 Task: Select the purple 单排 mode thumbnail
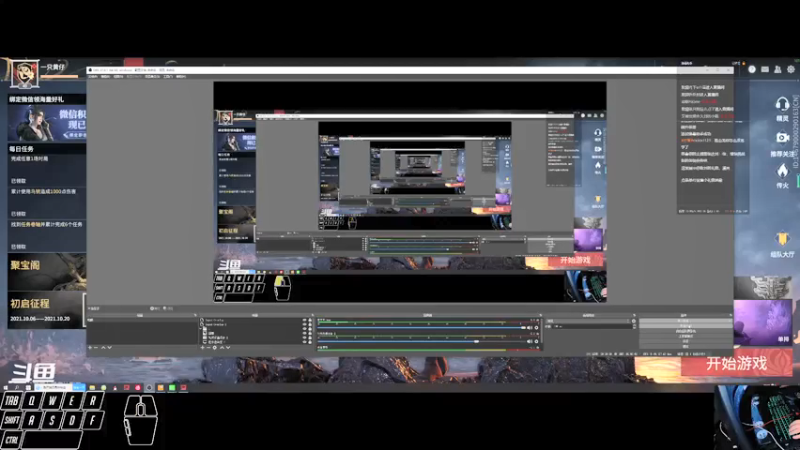pyautogui.click(x=763, y=323)
